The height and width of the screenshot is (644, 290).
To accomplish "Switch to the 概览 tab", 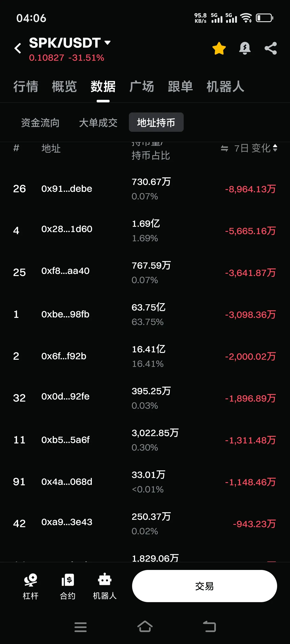I will point(64,86).
